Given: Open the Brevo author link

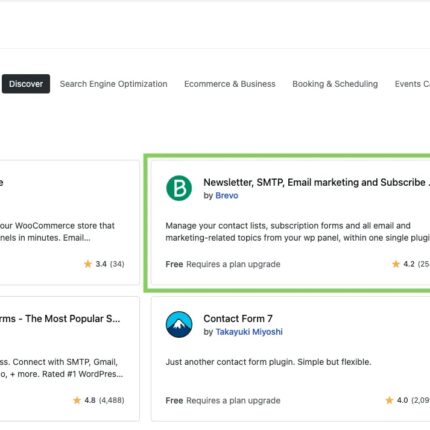Looking at the screenshot, I should (227, 195).
